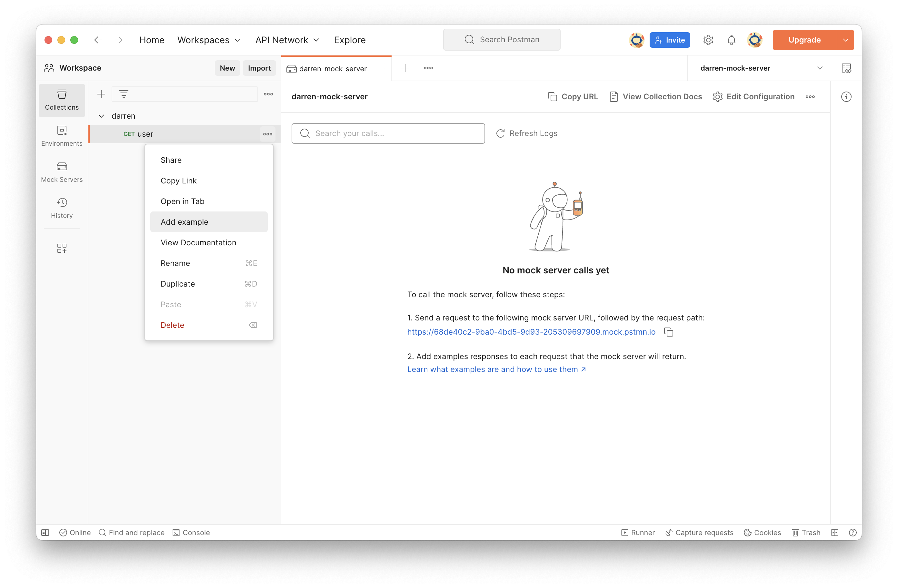Open the Trash in status bar
Viewport: 898px width, 588px height.
[806, 533]
